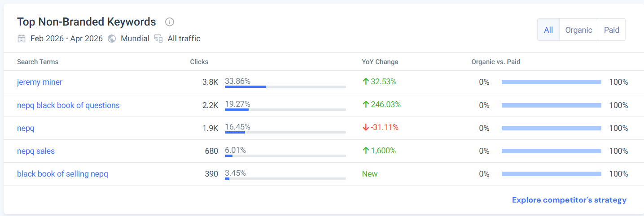This screenshot has height=216, width=644.
Task: Click the info icon beside Top Non-Branded Keywords
Action: (x=170, y=22)
